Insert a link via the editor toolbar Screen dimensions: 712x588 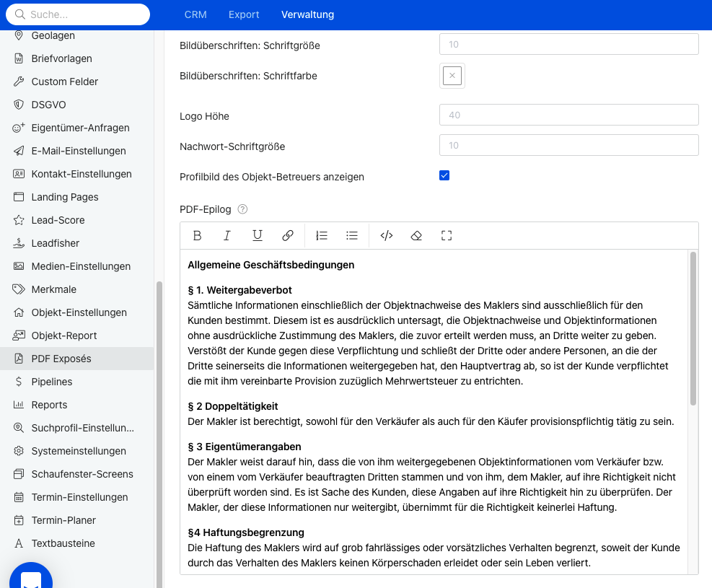coord(287,236)
